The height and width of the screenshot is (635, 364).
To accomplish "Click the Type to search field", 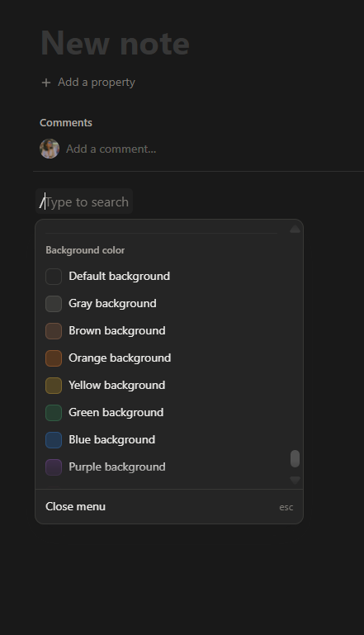I will (x=84, y=201).
